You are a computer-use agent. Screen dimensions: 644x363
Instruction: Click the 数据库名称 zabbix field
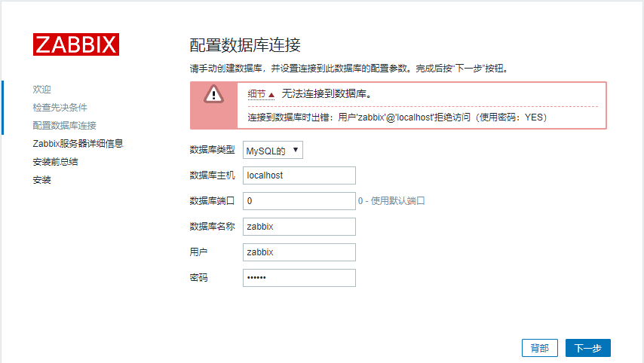coord(299,227)
